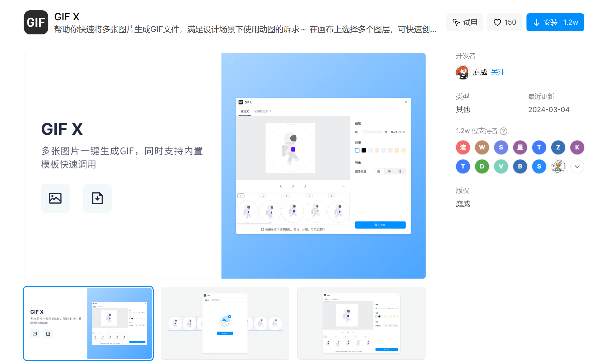Viewport: 608px width, 364px height.
Task: Expand the supporters list with chevron
Action: [577, 166]
